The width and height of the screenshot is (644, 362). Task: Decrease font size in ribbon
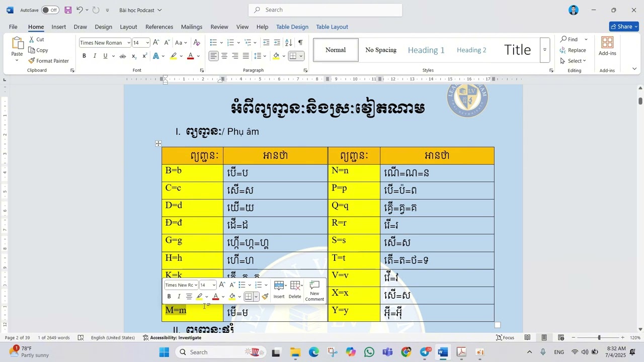(x=167, y=43)
